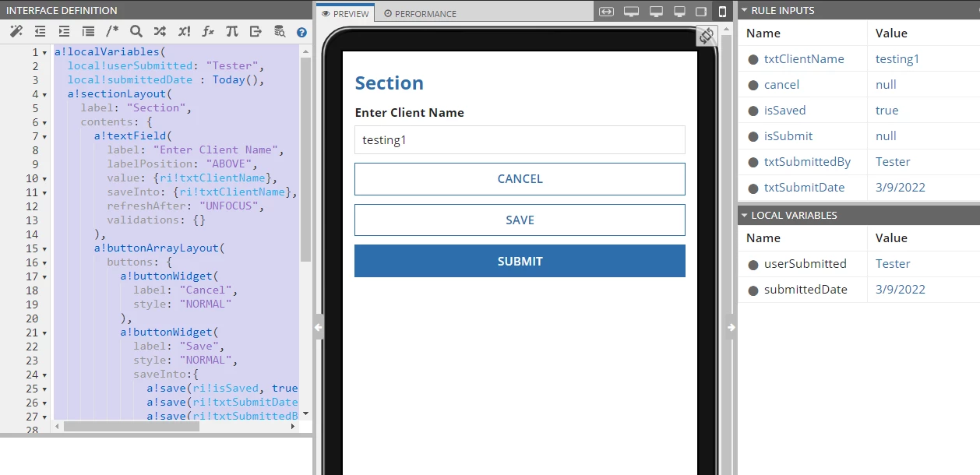The height and width of the screenshot is (475, 980).
Task: Select the tablet preview icon
Action: click(x=700, y=12)
